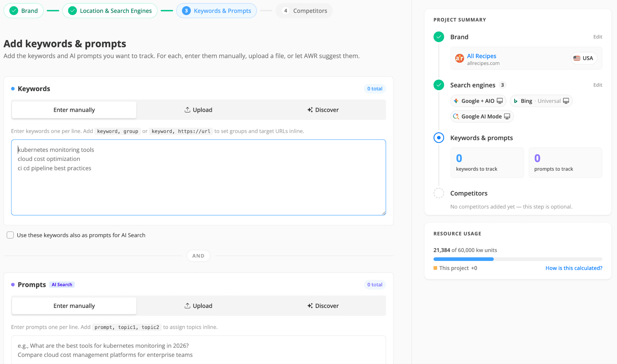Click the Google AI Mode engine chip

point(482,116)
